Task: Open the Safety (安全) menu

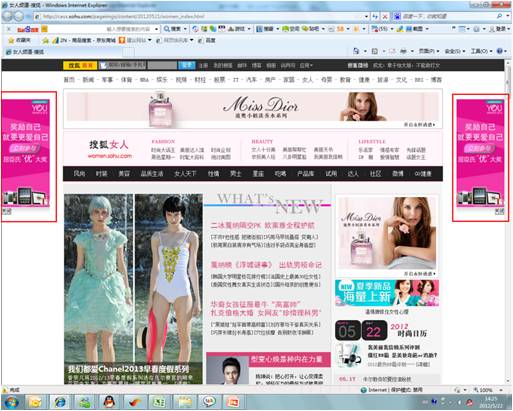Action: [x=455, y=51]
